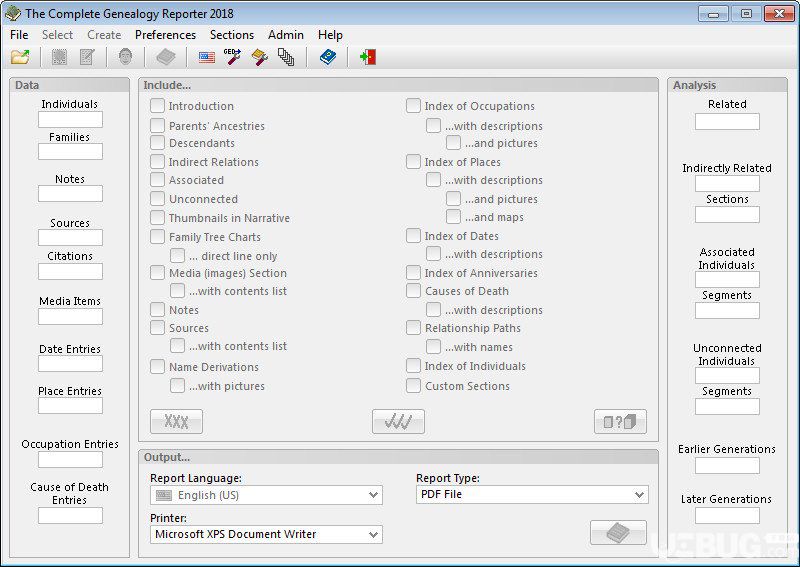800x567 pixels.
Task: Click the stacked pages sections icon
Action: tap(286, 57)
